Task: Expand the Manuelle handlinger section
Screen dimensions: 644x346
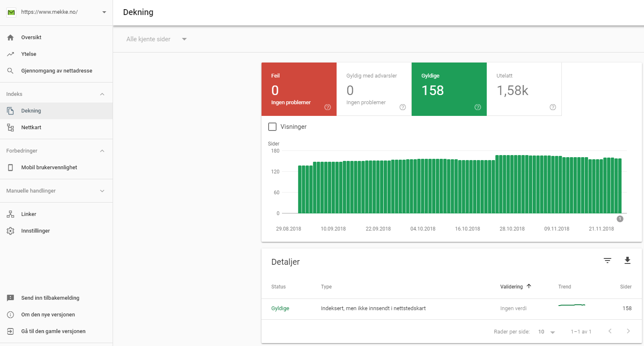Action: point(102,191)
